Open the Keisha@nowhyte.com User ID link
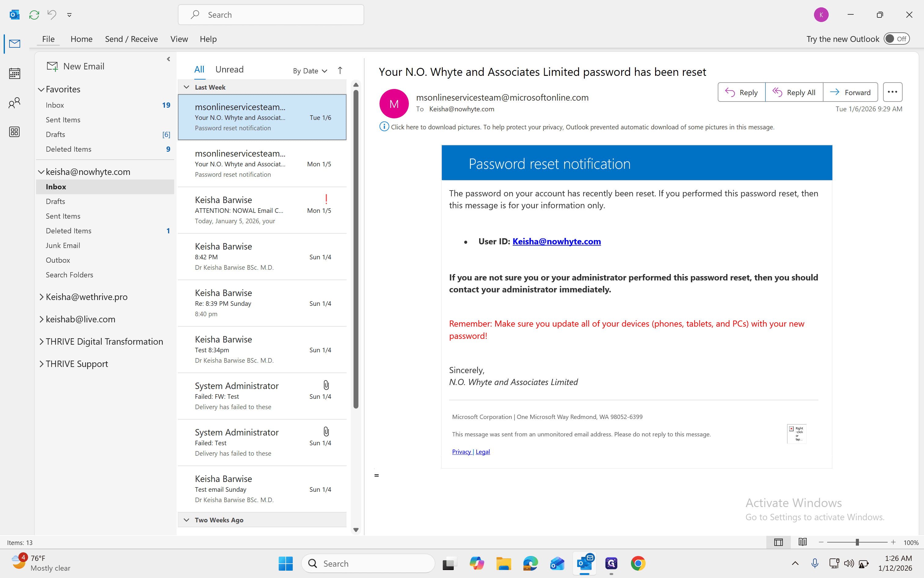The image size is (924, 578). [x=556, y=242]
